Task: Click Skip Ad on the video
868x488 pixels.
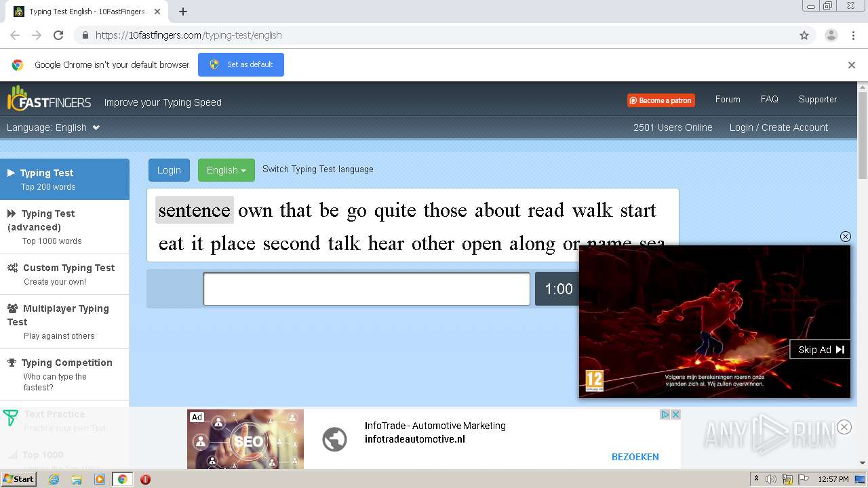Action: tap(821, 350)
